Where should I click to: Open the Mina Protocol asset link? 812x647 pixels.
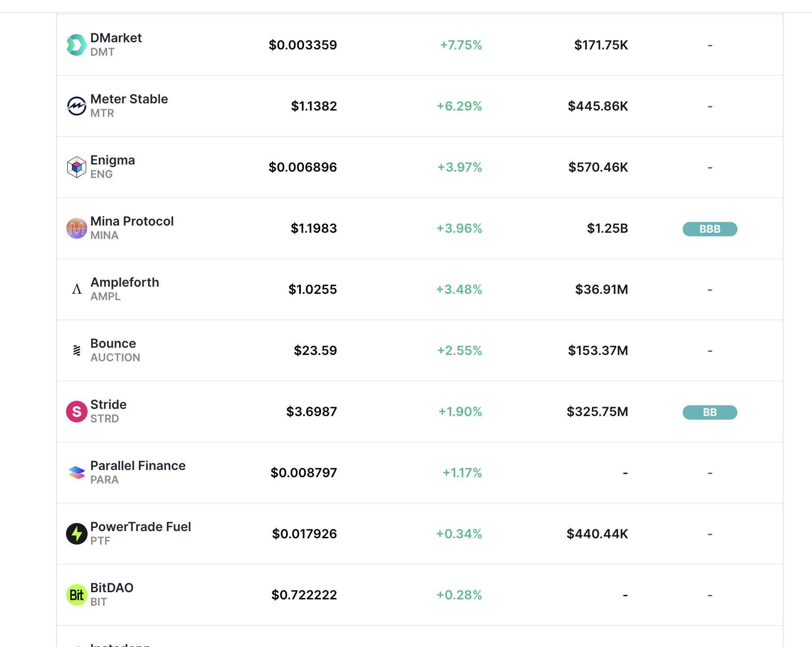pos(132,221)
